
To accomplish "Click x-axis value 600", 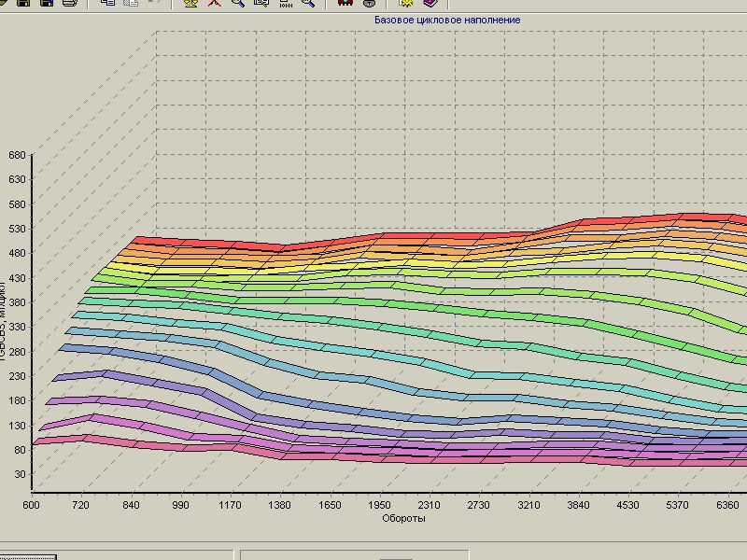I will tap(32, 505).
